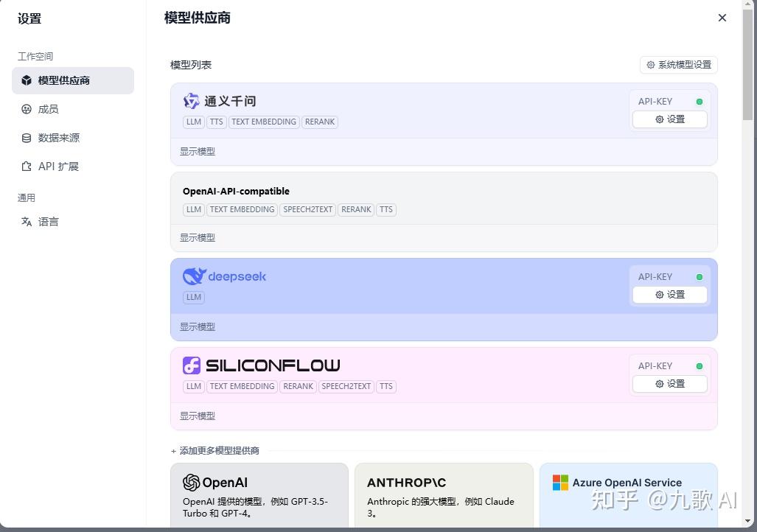The image size is (757, 532).
Task: Click the green API-KEY status dot for 通义千问
Action: click(x=699, y=101)
